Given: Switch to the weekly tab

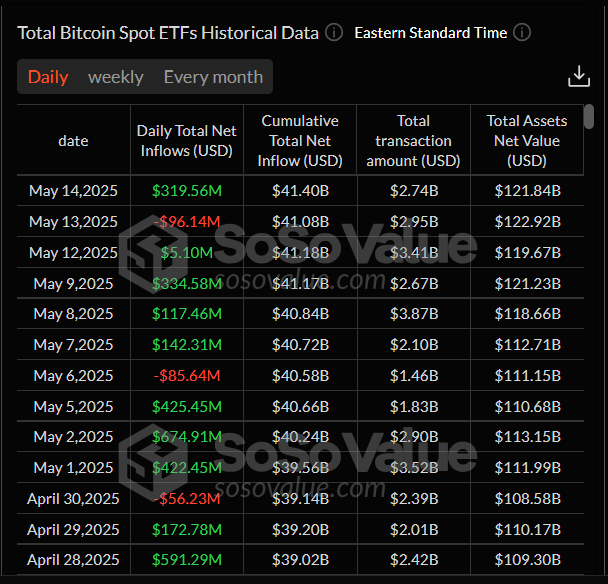Looking at the screenshot, I should (115, 77).
